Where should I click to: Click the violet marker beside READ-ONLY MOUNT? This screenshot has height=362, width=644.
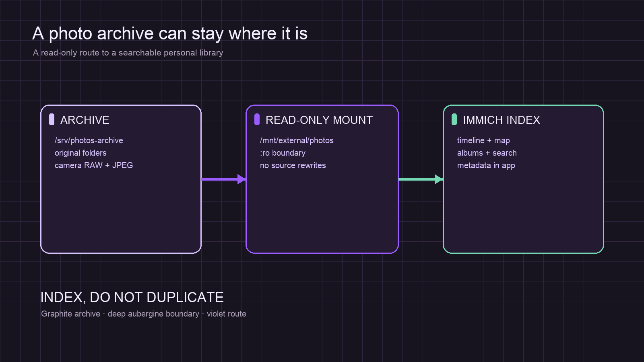pos(257,119)
